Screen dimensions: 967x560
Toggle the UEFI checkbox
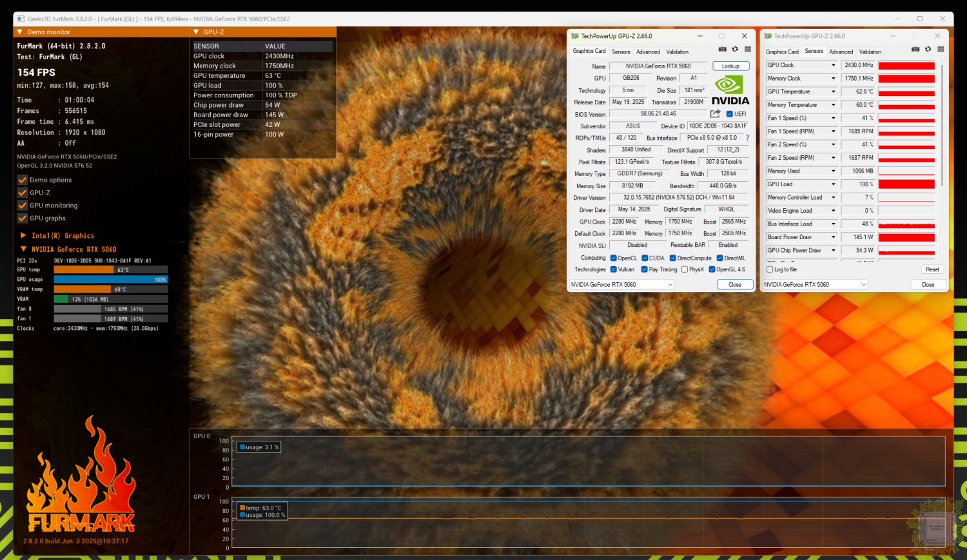[x=730, y=114]
